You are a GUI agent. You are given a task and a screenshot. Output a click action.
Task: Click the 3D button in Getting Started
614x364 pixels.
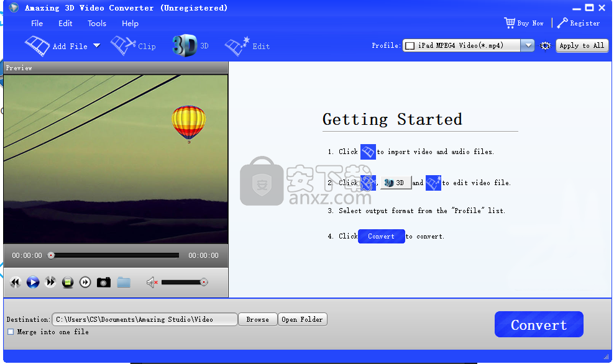[x=396, y=183]
